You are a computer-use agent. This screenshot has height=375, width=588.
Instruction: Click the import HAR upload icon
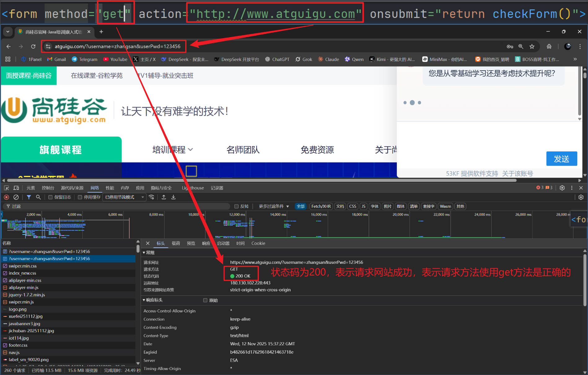[x=164, y=197]
